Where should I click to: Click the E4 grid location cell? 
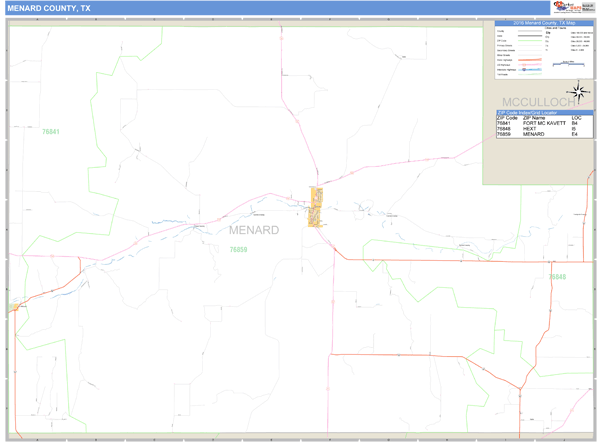point(574,134)
